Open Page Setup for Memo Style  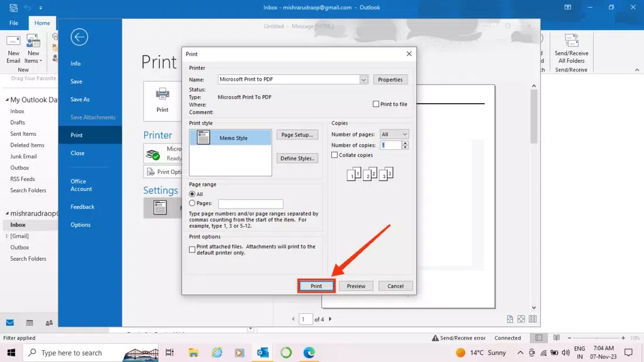[297, 134]
